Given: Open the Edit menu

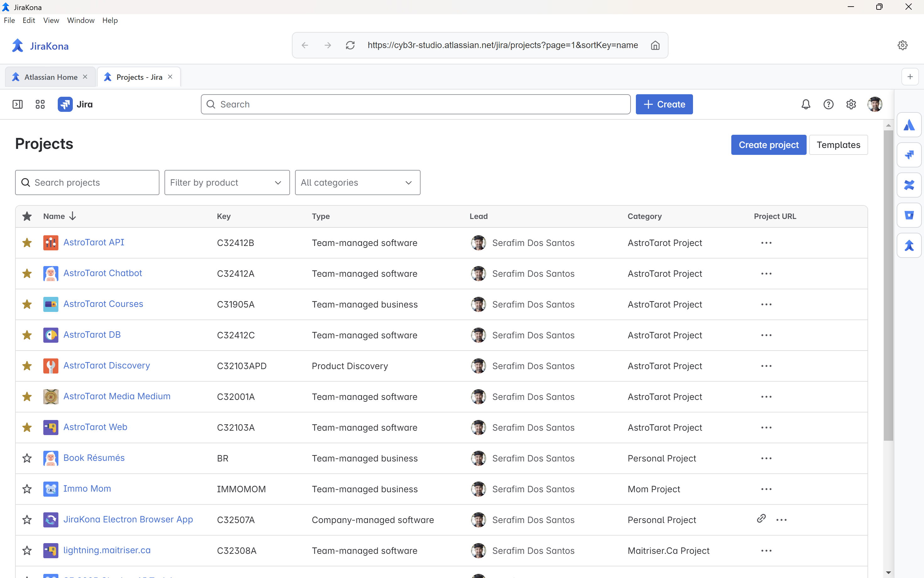Looking at the screenshot, I should click(x=29, y=20).
